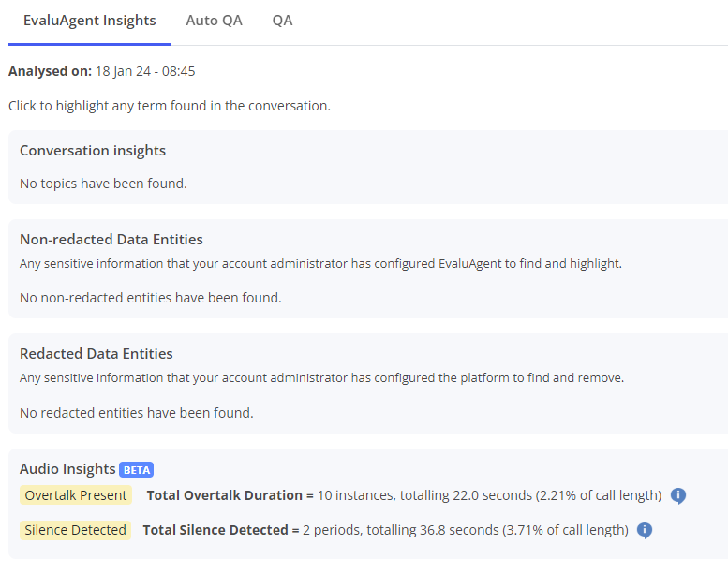Click the 'Total Silence Detected =' label
Viewport: 728px width, 574px height.
tap(221, 530)
